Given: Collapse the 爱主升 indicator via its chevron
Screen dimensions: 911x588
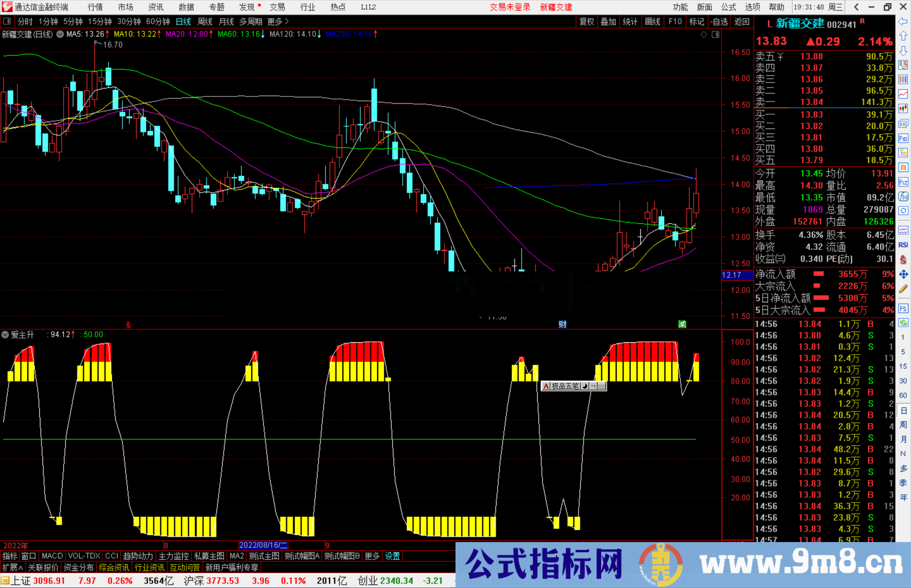Looking at the screenshot, I should tap(5, 334).
